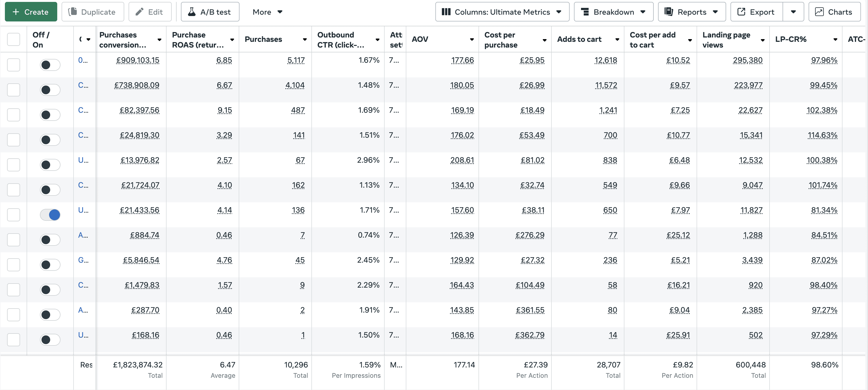868x390 pixels.
Task: Open campaign link in £738,908.09 row
Action: tap(83, 85)
